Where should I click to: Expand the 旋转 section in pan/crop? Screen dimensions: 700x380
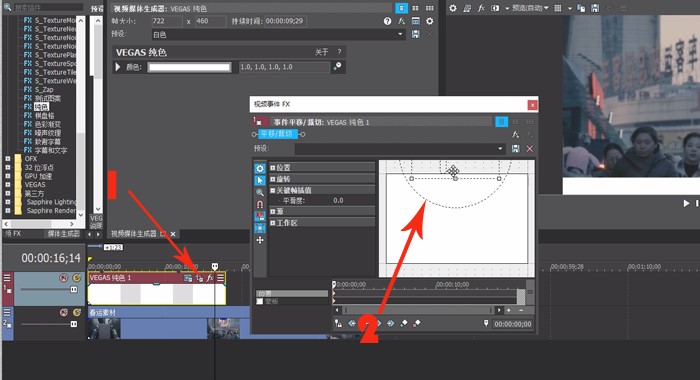(x=272, y=179)
